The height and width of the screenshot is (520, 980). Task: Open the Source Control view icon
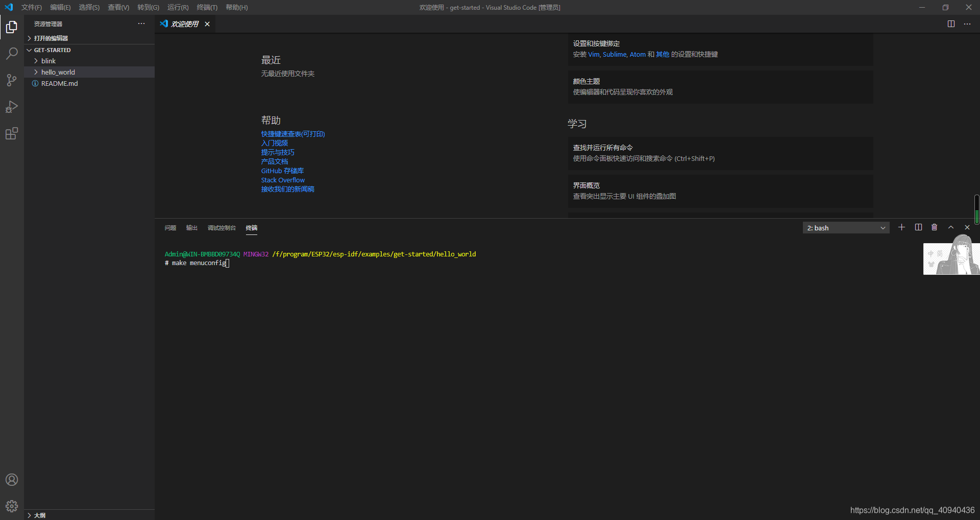[12, 80]
